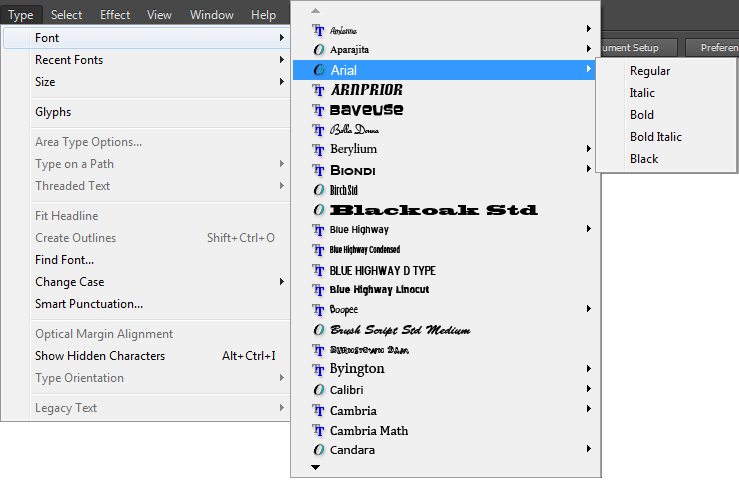Viewport: 739px width, 480px height.
Task: Open the Select menu
Action: pos(66,15)
